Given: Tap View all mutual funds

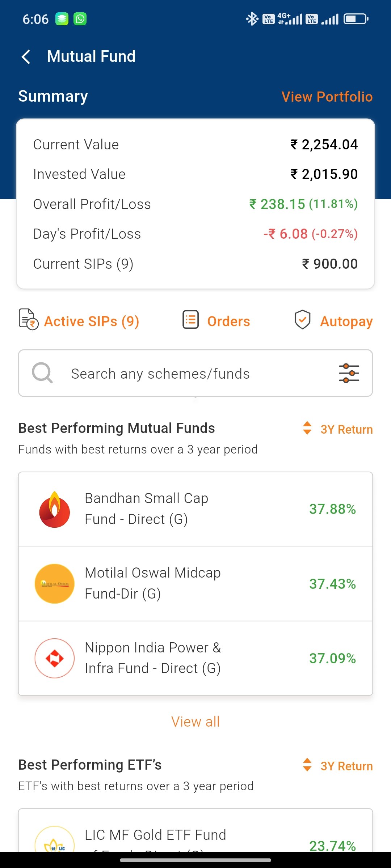Looking at the screenshot, I should pyautogui.click(x=195, y=722).
